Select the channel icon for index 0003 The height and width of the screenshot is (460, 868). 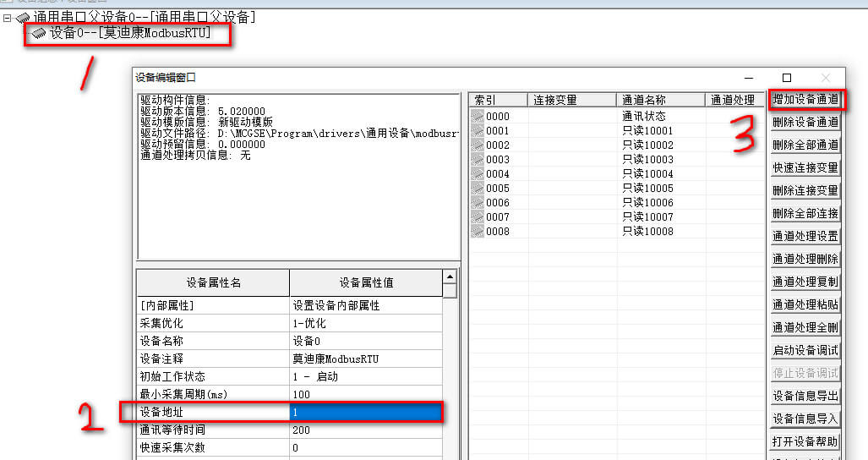coord(478,159)
